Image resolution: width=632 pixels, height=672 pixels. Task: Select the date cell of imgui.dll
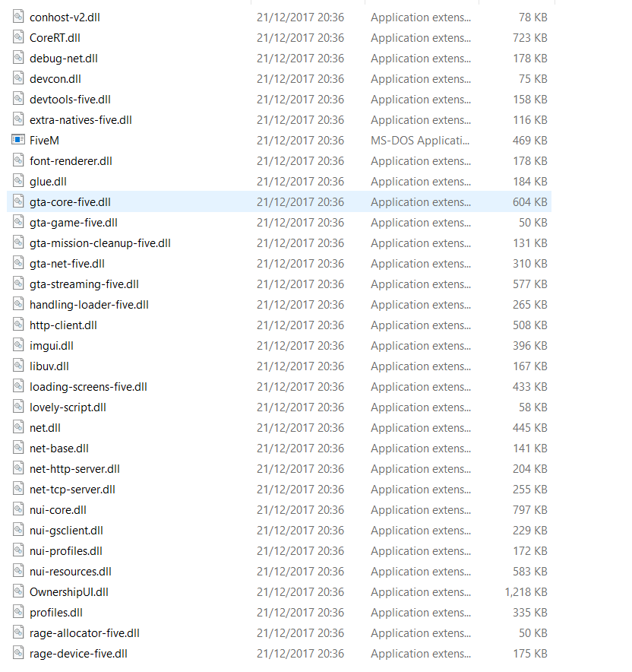point(300,346)
